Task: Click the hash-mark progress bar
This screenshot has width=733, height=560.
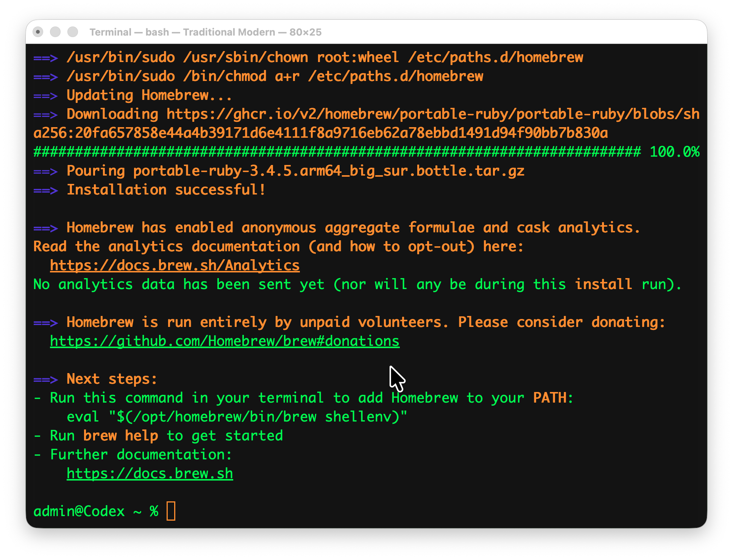Action: click(x=337, y=152)
